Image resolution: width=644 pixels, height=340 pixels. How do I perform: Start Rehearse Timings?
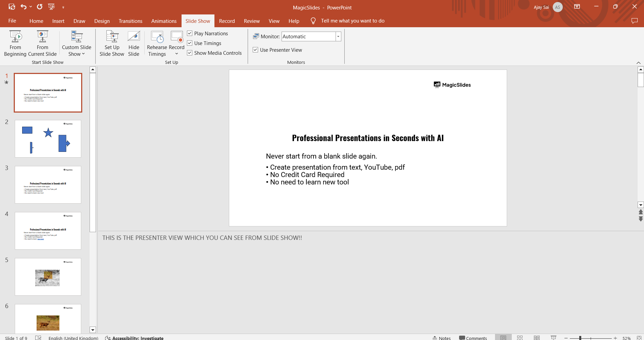coord(157,43)
